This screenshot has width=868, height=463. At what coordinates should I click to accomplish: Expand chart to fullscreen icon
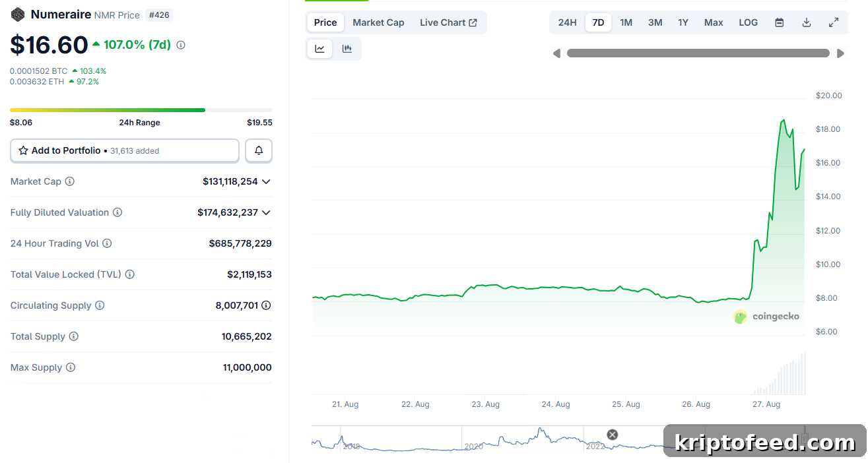coord(834,22)
